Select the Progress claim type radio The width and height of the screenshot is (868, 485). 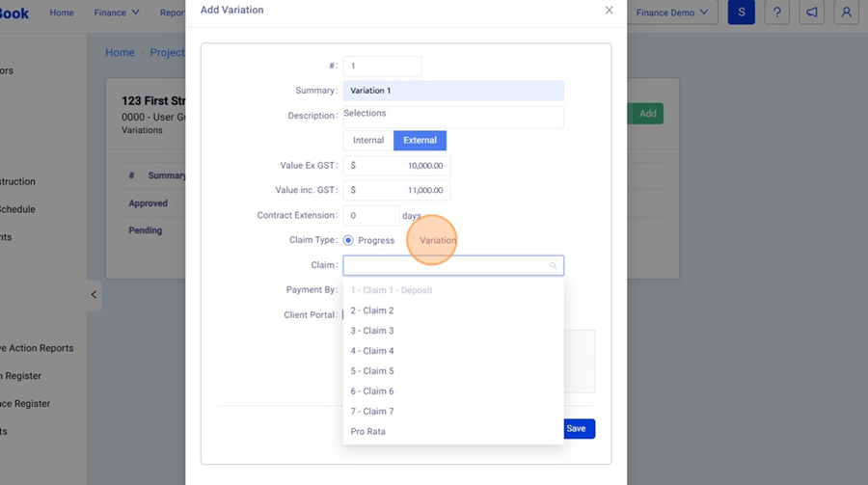click(348, 240)
